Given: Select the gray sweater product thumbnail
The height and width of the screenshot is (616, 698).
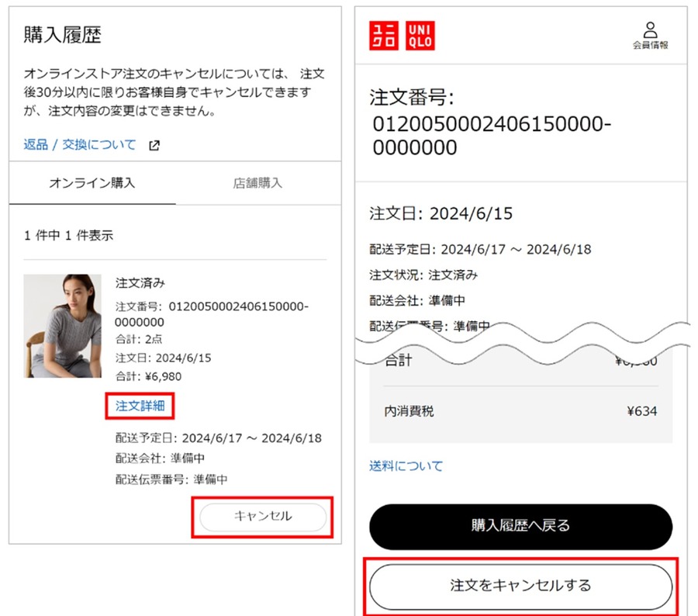Looking at the screenshot, I should coord(63,326).
